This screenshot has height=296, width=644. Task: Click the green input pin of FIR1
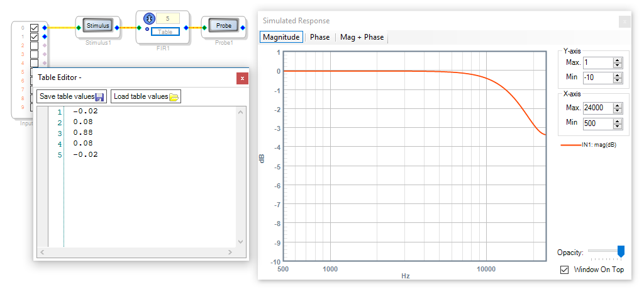[x=139, y=28]
